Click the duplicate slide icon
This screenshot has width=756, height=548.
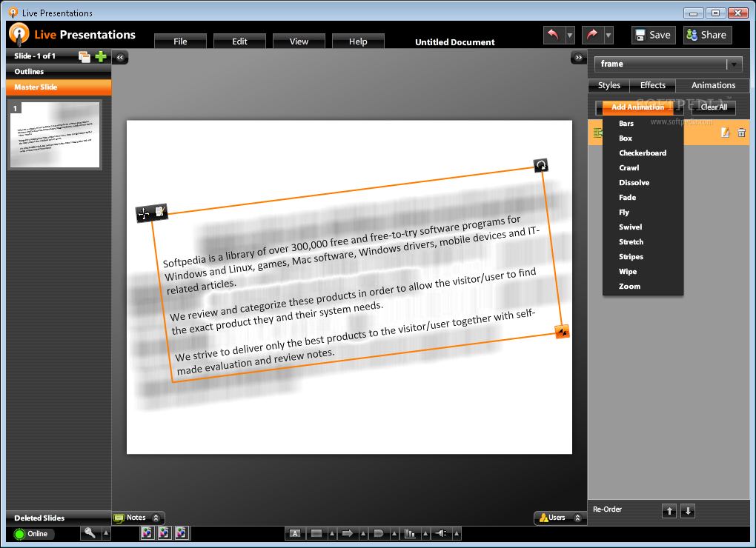84,57
